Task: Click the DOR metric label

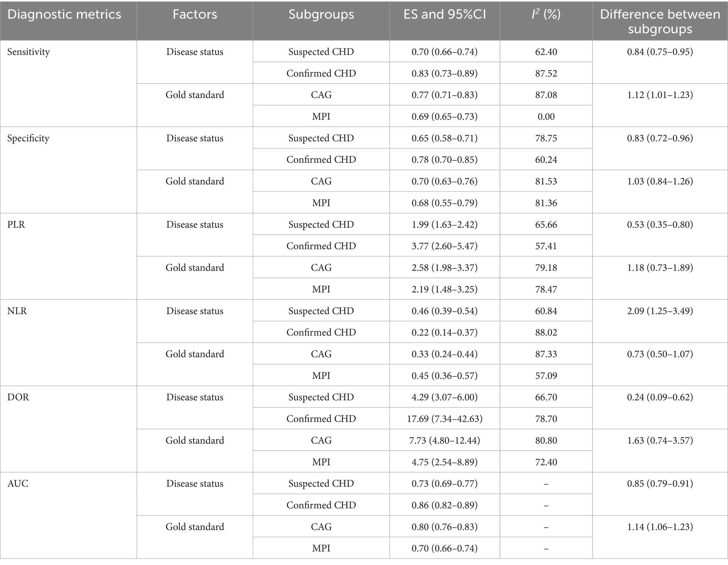Action: tap(18, 397)
